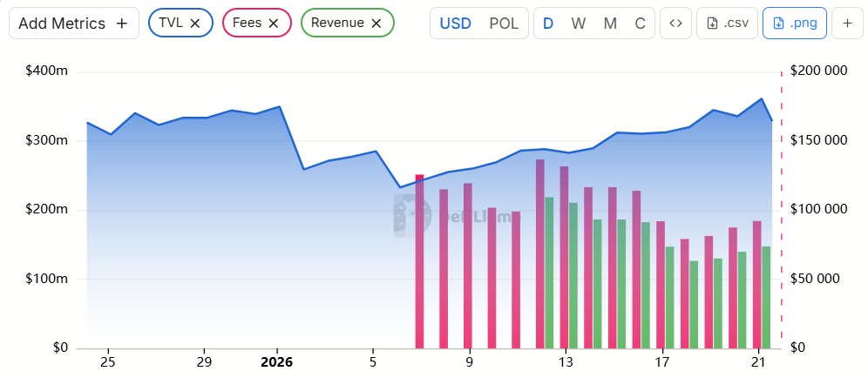Image resolution: width=868 pixels, height=378 pixels.
Task: Open the Add Metrics dropdown
Action: coord(73,24)
